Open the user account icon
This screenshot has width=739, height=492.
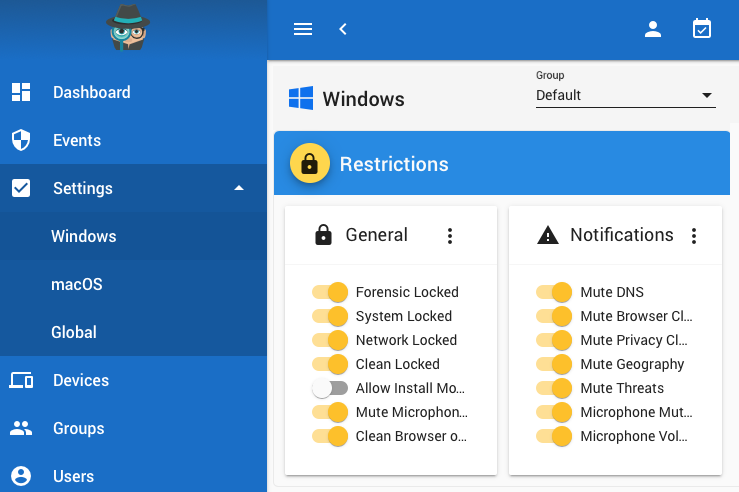pyautogui.click(x=653, y=29)
